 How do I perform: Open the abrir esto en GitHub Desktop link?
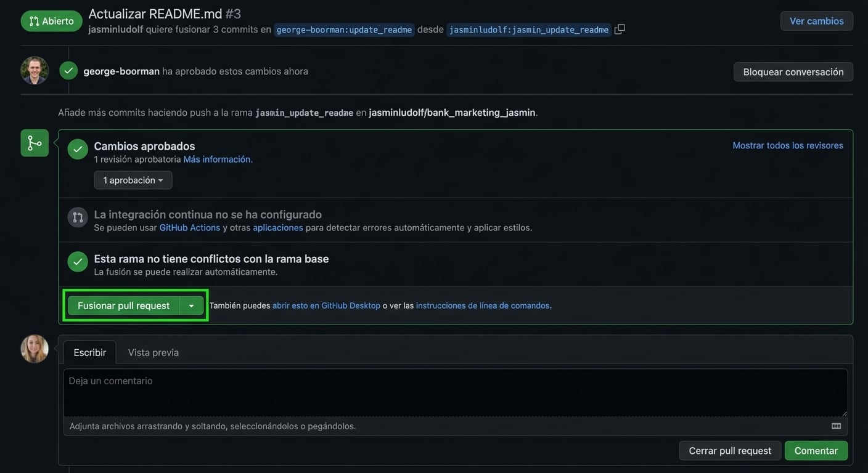327,305
